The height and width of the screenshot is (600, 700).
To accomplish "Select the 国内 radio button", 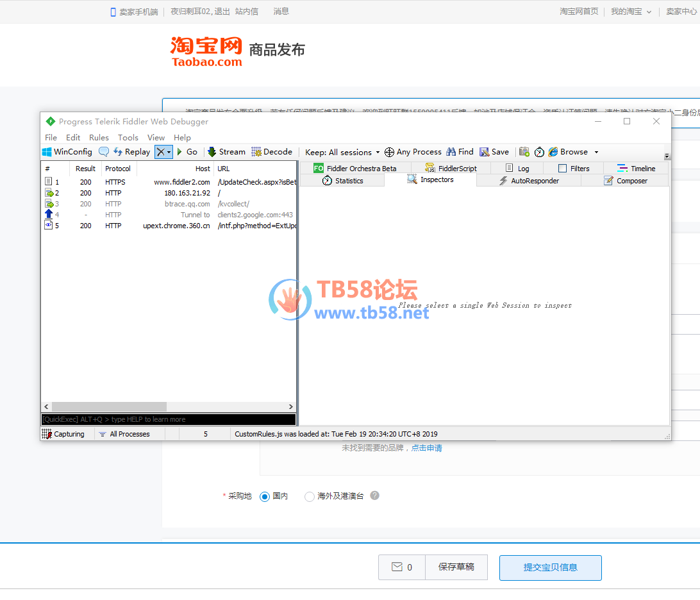I will [265, 496].
